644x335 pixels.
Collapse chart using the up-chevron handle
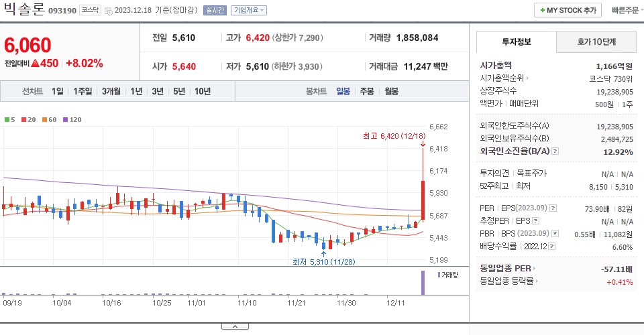tap(235, 326)
